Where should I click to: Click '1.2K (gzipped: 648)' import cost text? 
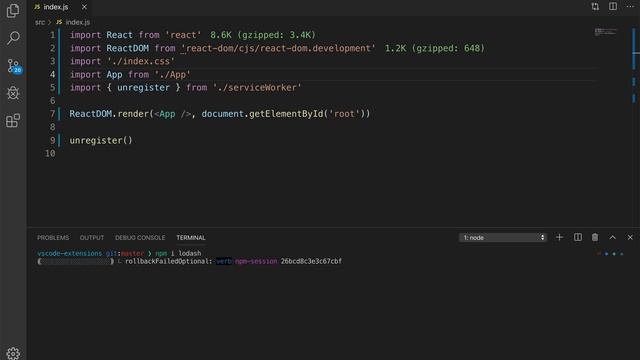click(x=435, y=48)
